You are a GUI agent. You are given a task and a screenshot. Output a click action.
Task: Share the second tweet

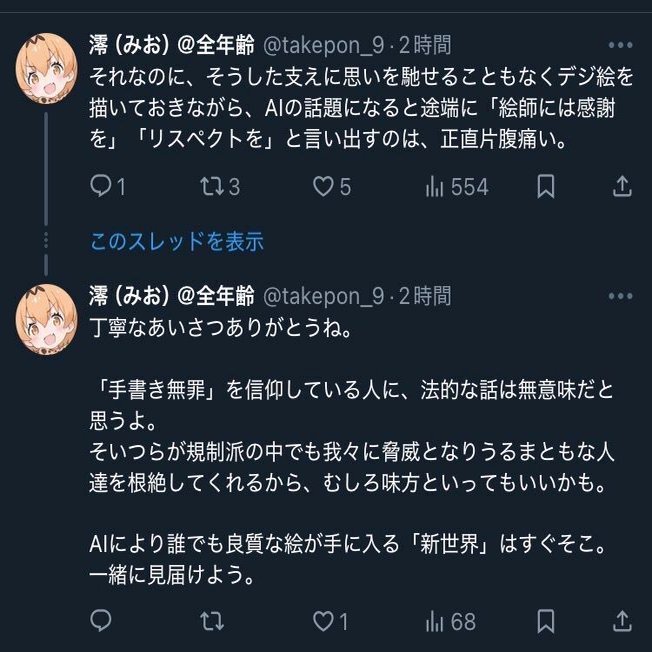[x=621, y=621]
